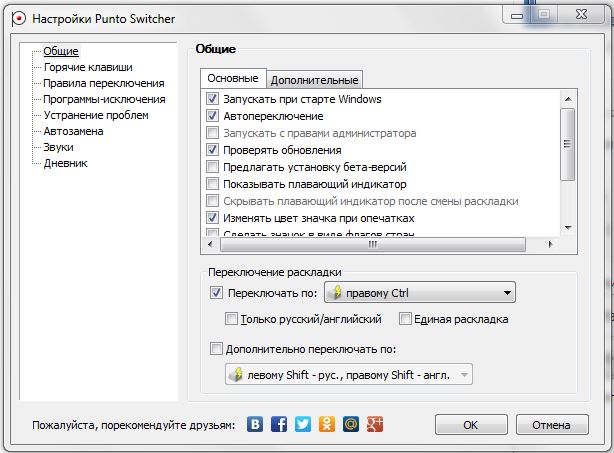Share via Google Plus icon
The image size is (614, 453).
[375, 424]
